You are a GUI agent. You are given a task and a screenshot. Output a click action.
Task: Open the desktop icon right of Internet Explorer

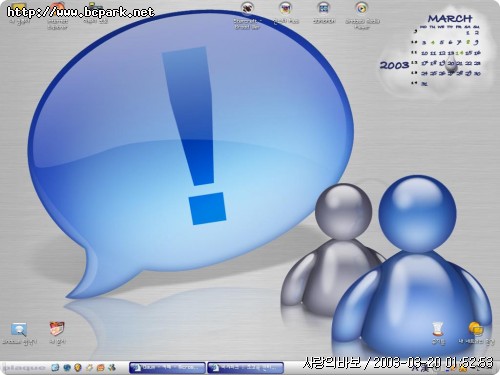[x=96, y=13]
